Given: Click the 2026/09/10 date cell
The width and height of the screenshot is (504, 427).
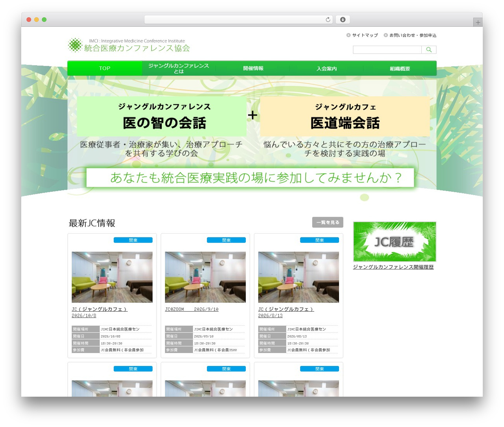Looking at the screenshot, I should [219, 336].
